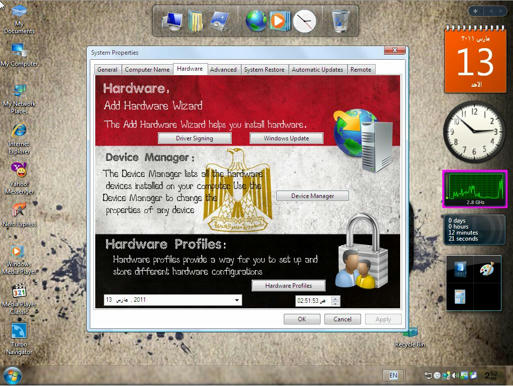The image size is (513, 386).
Task: Close the System Properties dialog
Action: coord(395,50)
